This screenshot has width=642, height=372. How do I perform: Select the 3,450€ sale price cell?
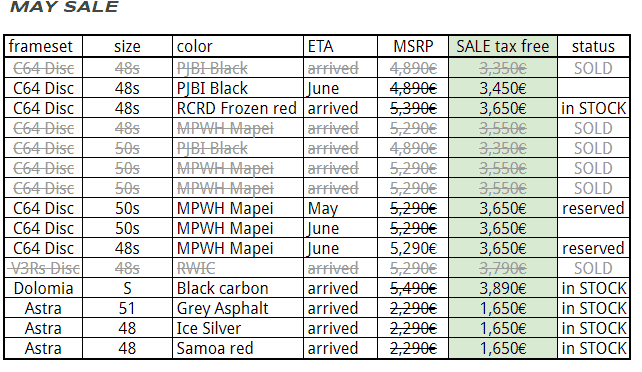pos(503,88)
